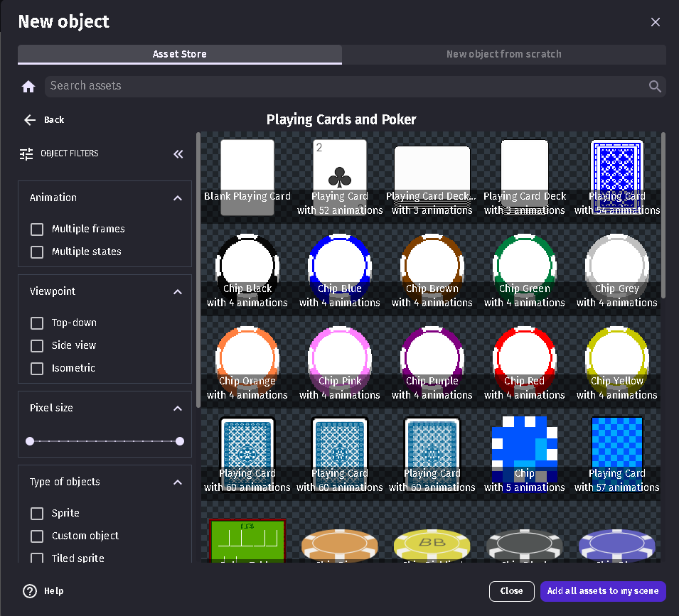The height and width of the screenshot is (616, 679).
Task: Open the Object Filters tune icon
Action: 26,153
